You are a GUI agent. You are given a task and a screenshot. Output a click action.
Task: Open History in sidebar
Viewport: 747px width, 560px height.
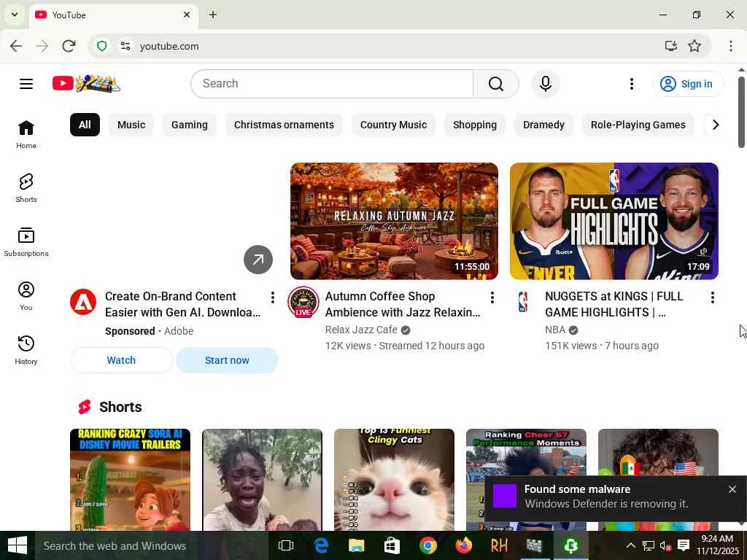click(x=26, y=349)
